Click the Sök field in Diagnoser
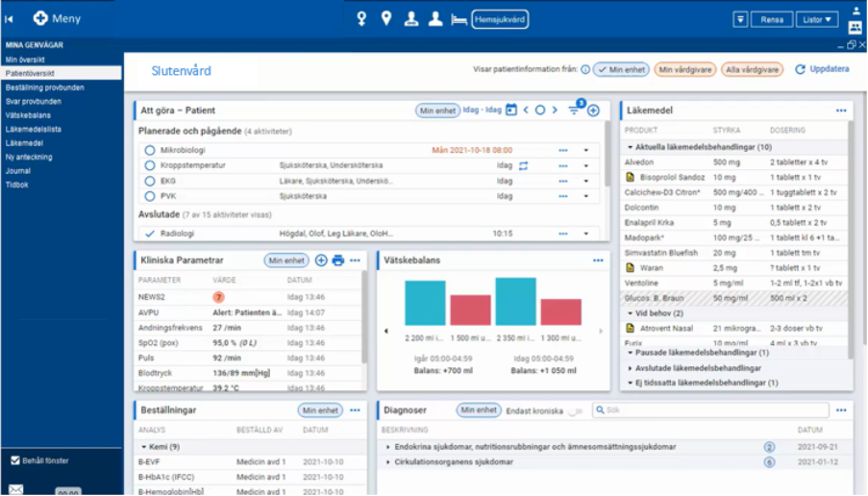 pyautogui.click(x=710, y=410)
